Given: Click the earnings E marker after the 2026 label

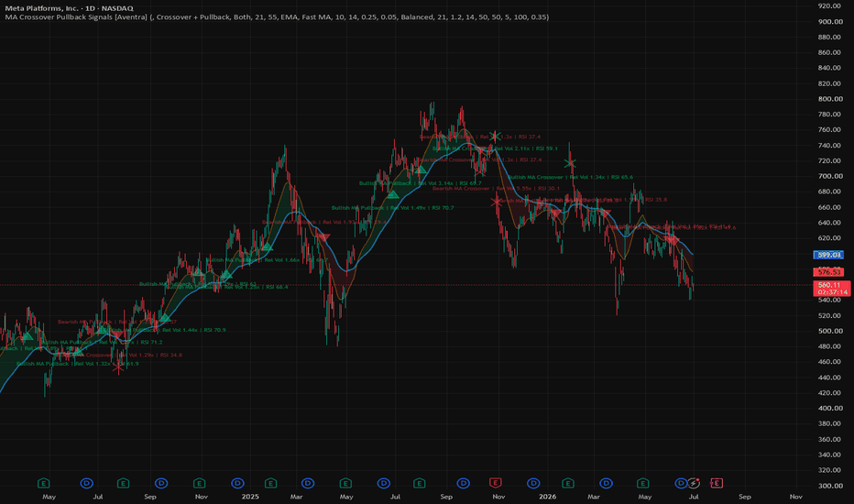Looking at the screenshot, I should tap(568, 483).
